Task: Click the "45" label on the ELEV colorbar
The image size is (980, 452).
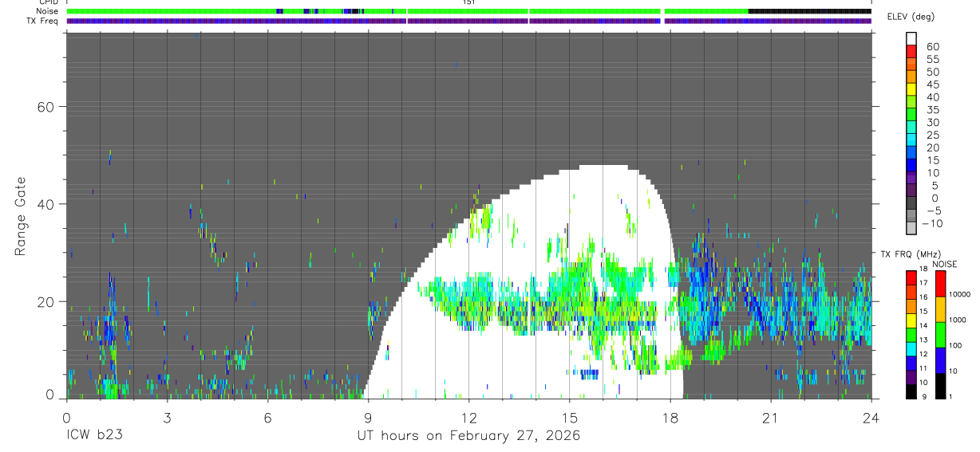Action: 933,85
